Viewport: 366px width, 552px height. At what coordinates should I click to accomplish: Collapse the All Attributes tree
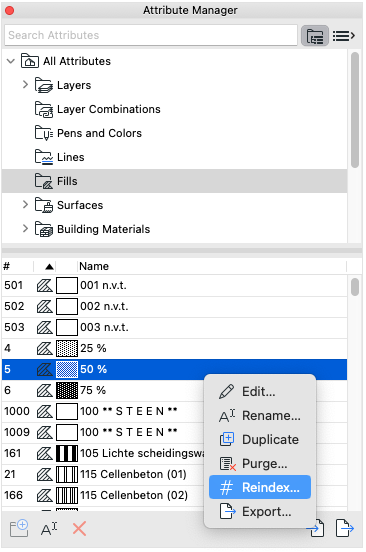11,61
